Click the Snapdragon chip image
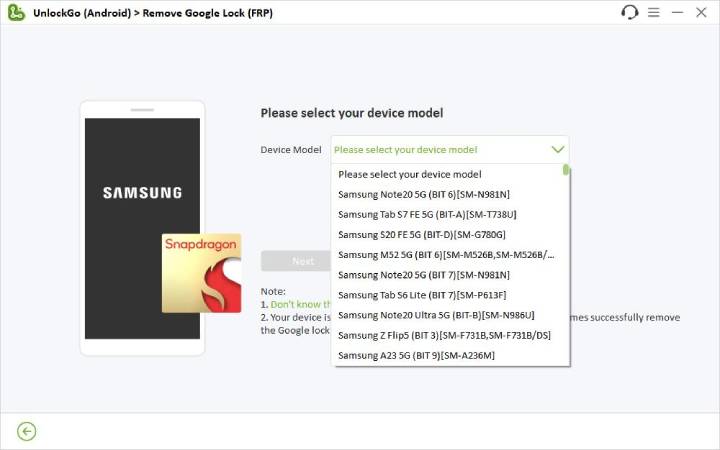The height and width of the screenshot is (450, 720). pyautogui.click(x=202, y=273)
